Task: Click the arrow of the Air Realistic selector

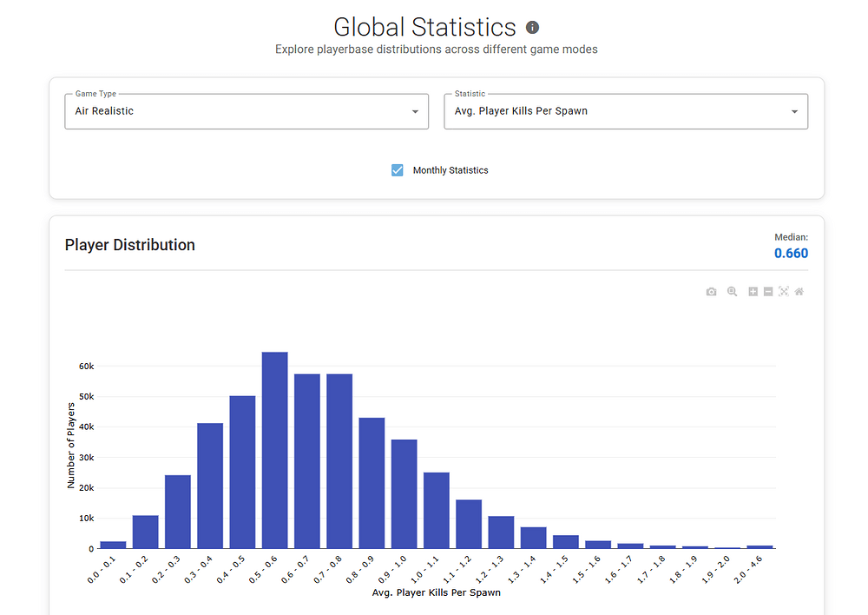Action: [x=415, y=112]
